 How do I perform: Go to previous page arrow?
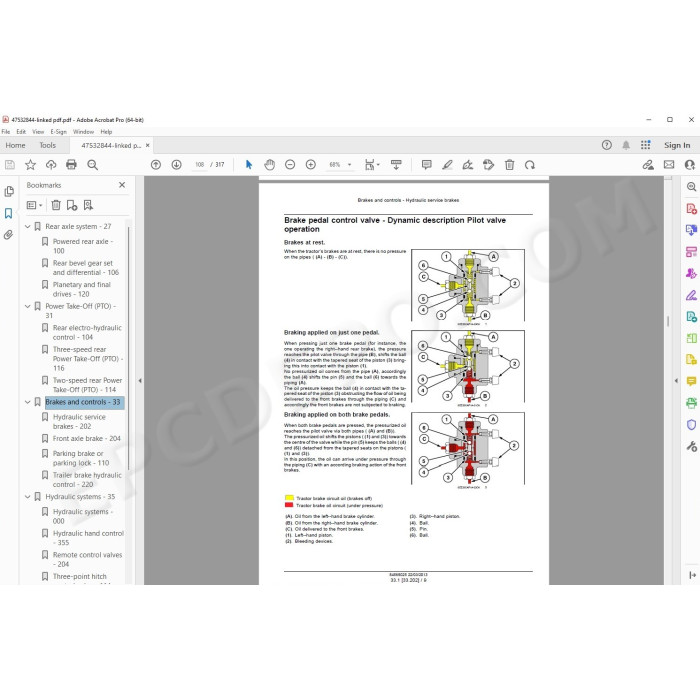pyautogui.click(x=156, y=165)
